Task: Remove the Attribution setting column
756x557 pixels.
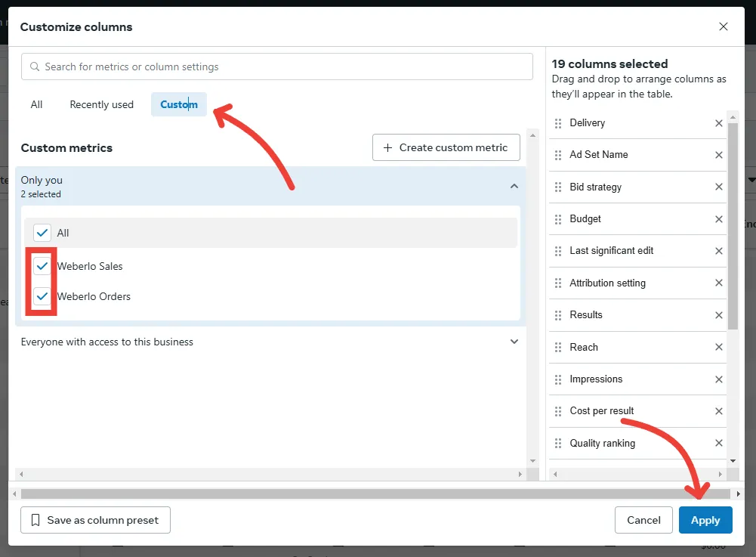Action: pos(718,283)
